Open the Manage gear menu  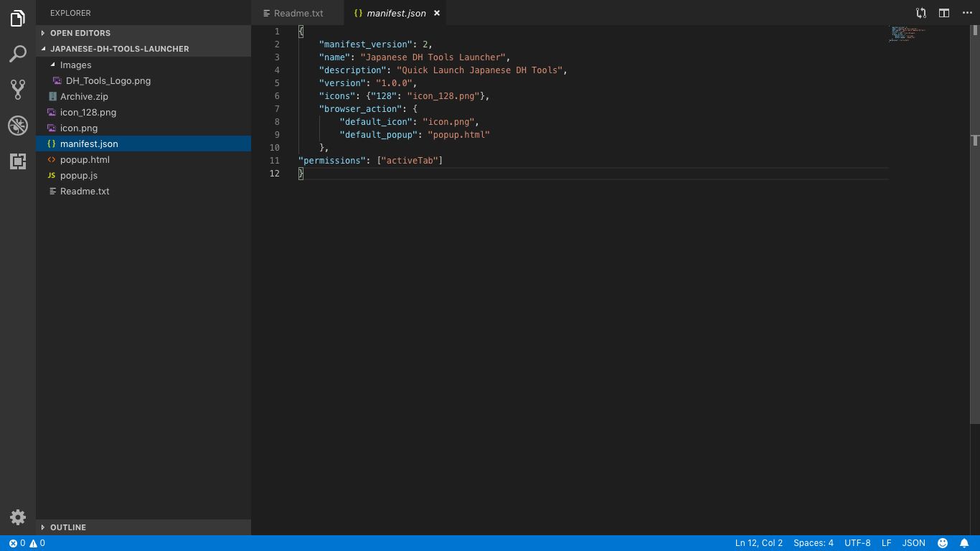coord(18,517)
